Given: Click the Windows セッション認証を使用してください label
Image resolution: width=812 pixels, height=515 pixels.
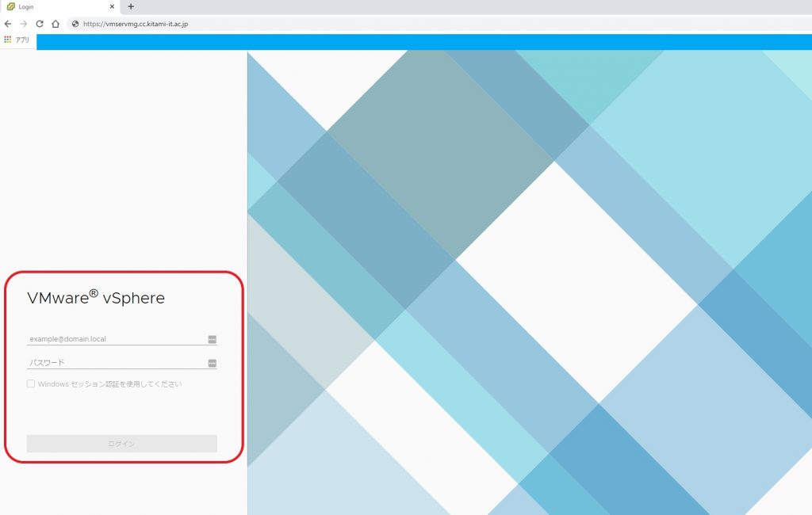Looking at the screenshot, I should [x=109, y=384].
